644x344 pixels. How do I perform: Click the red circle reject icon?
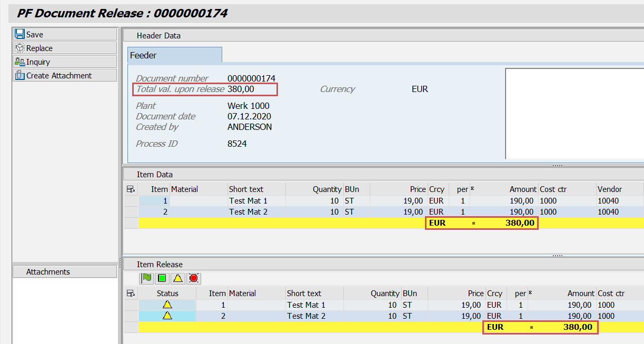(x=194, y=278)
